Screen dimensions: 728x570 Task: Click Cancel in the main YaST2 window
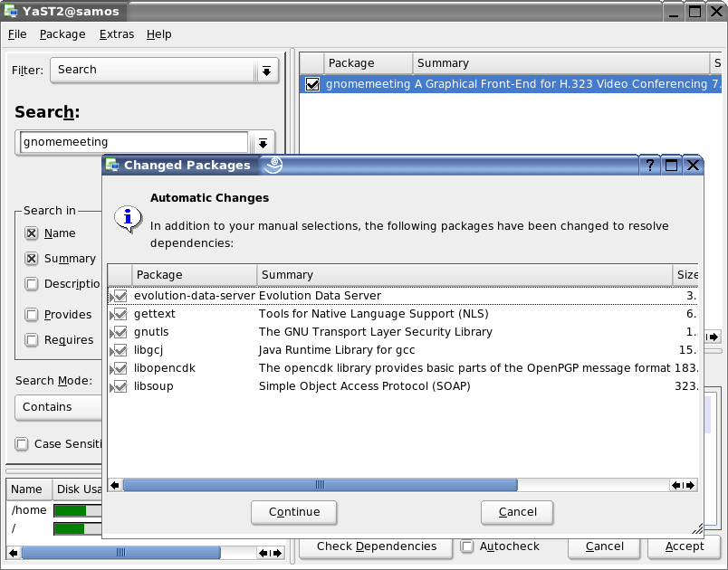tap(604, 546)
